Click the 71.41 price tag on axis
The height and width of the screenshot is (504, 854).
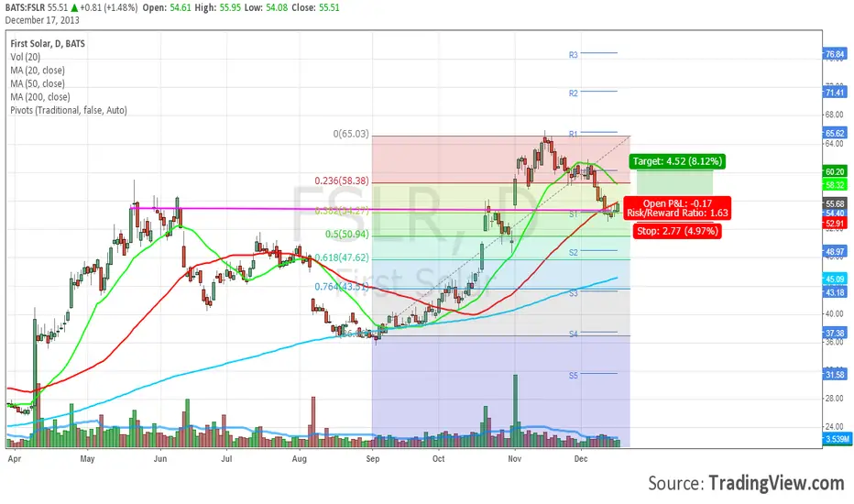[x=835, y=93]
